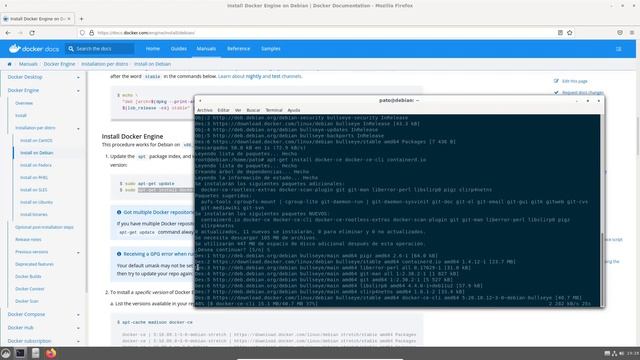Open the Buscar menu in the terminal
The image size is (640, 360).
tap(253, 110)
